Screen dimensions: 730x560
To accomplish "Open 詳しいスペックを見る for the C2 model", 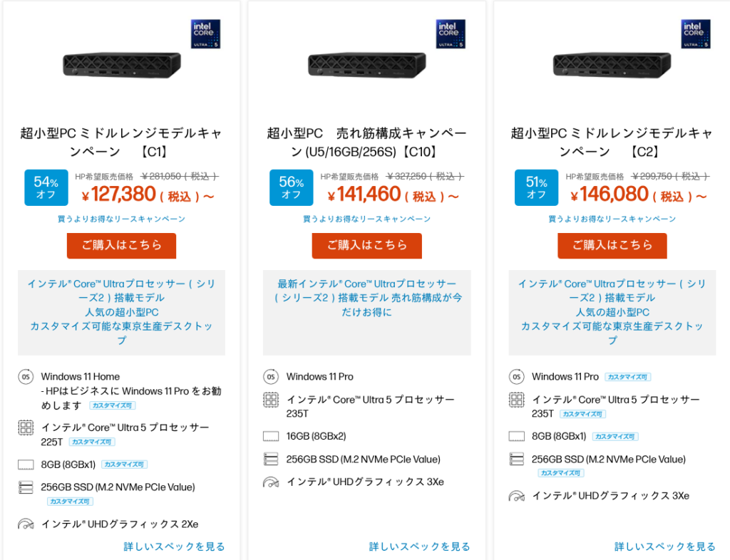I will click(x=665, y=546).
